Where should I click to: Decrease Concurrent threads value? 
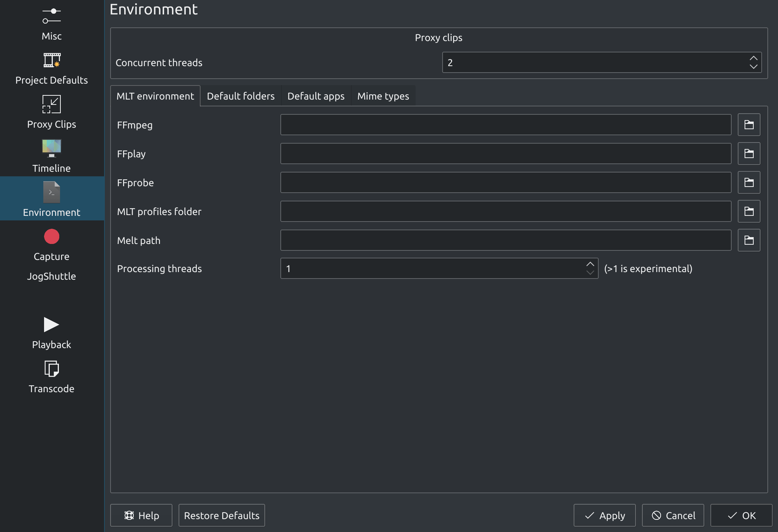coord(753,66)
